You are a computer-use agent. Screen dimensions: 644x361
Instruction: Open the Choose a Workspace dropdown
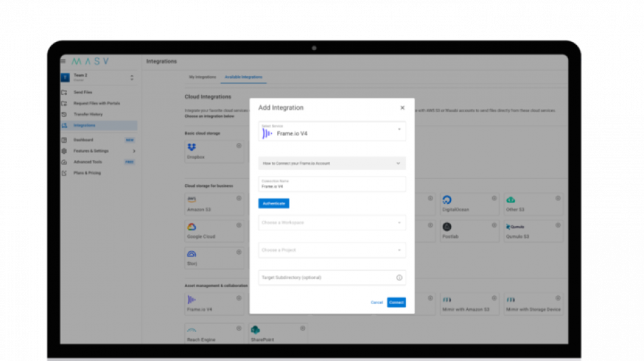(332, 223)
